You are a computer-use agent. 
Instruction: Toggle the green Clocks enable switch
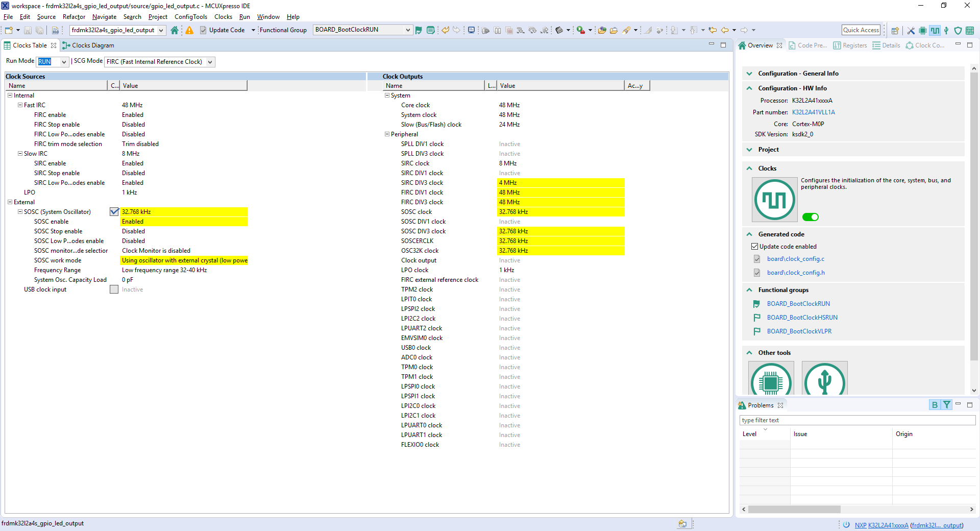(x=810, y=217)
